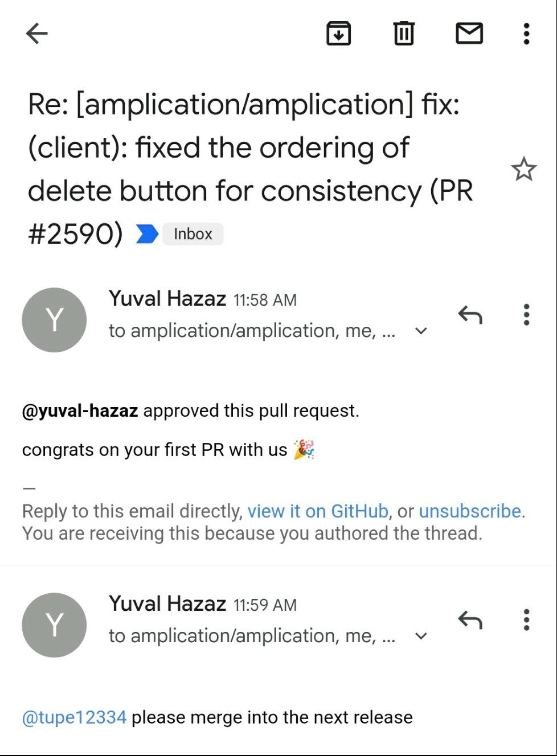Open options for the 11:59 AM message
557x756 pixels.
(527, 620)
